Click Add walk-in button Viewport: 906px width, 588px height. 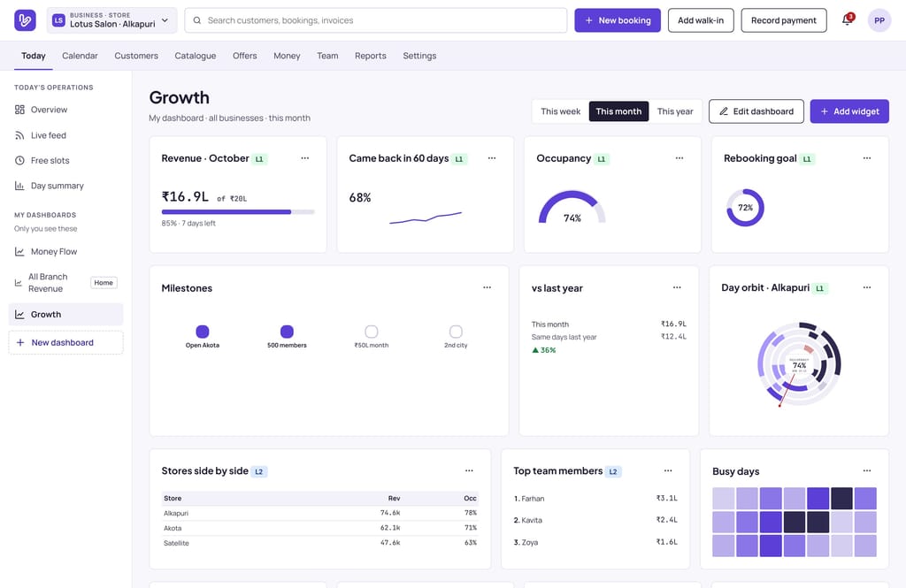(701, 20)
